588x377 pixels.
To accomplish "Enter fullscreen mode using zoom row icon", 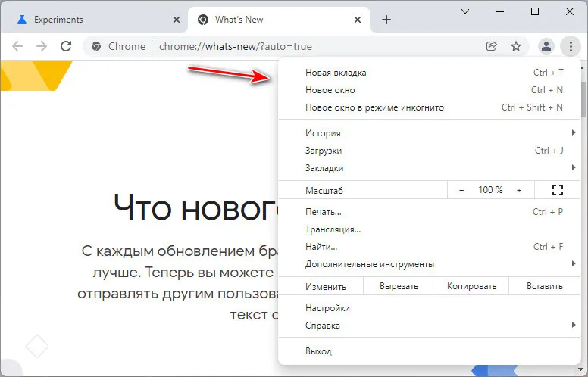I will coord(558,190).
